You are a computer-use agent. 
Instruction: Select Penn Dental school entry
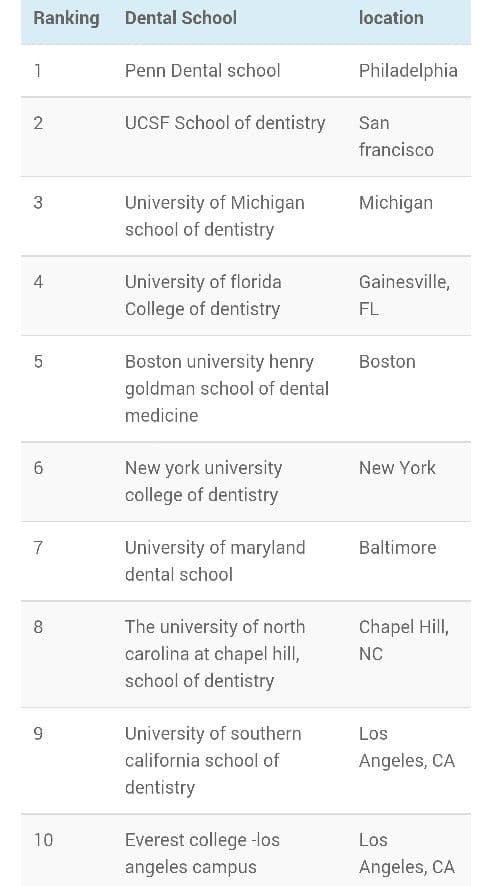coord(202,71)
